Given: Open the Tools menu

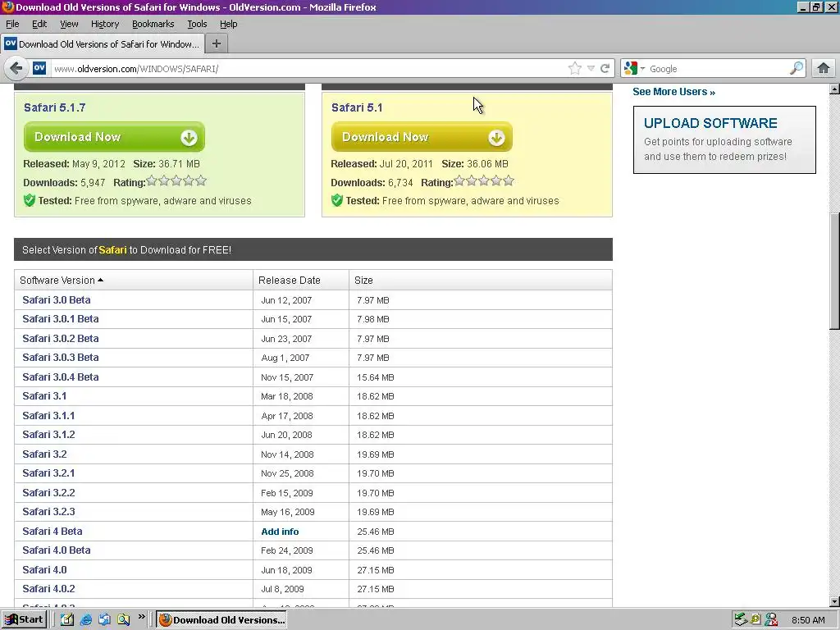Looking at the screenshot, I should coord(197,24).
